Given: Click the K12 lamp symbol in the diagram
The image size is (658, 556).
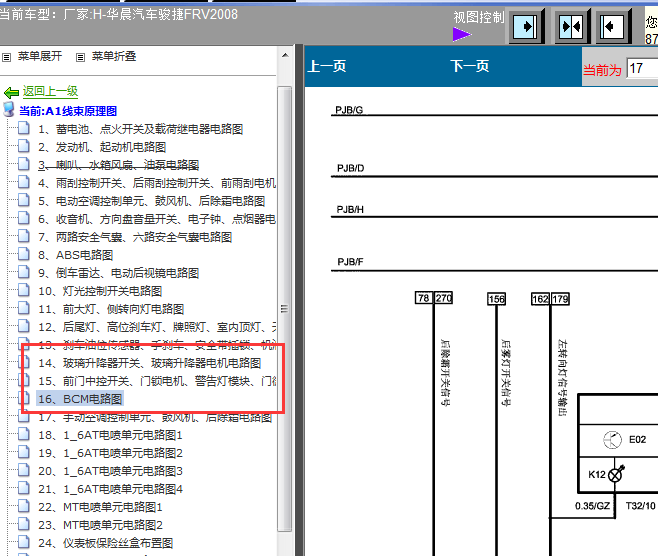Looking at the screenshot, I should coord(615,475).
